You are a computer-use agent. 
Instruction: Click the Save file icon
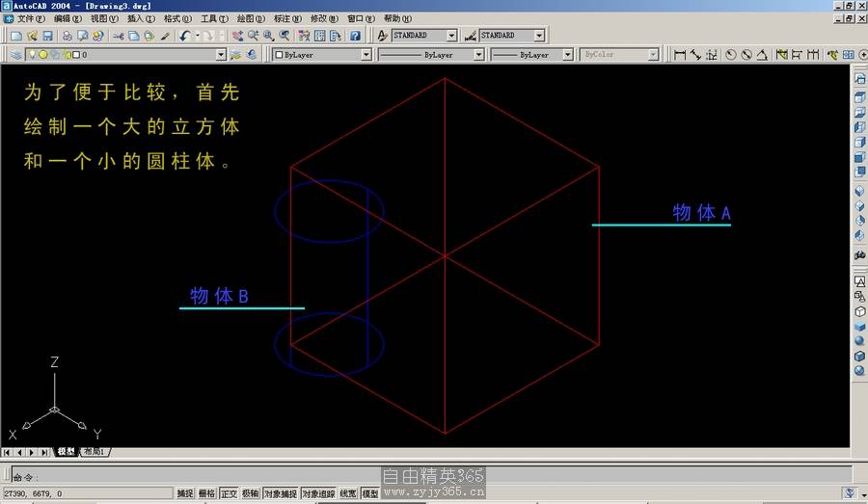point(46,36)
